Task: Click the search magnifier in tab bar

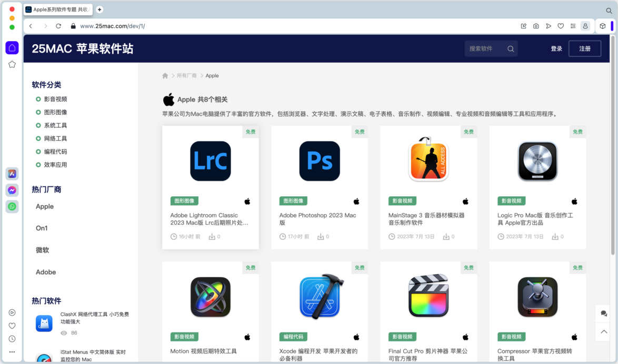Action: [x=609, y=11]
